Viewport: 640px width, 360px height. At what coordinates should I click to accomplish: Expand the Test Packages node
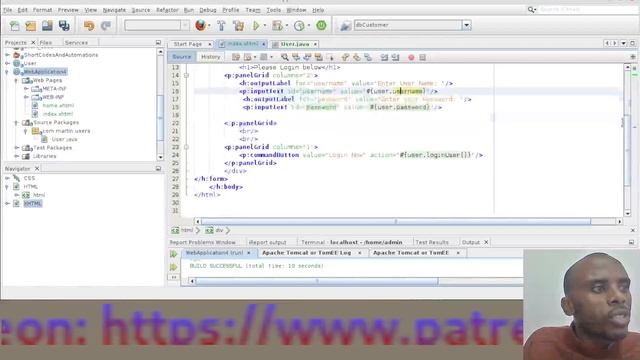click(16, 148)
